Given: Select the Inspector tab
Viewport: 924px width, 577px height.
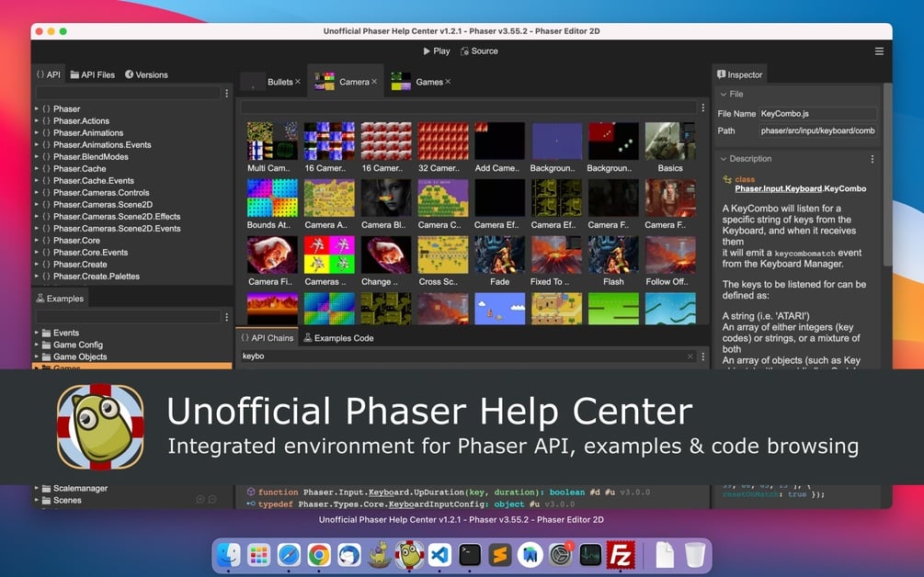Looking at the screenshot, I should point(739,74).
